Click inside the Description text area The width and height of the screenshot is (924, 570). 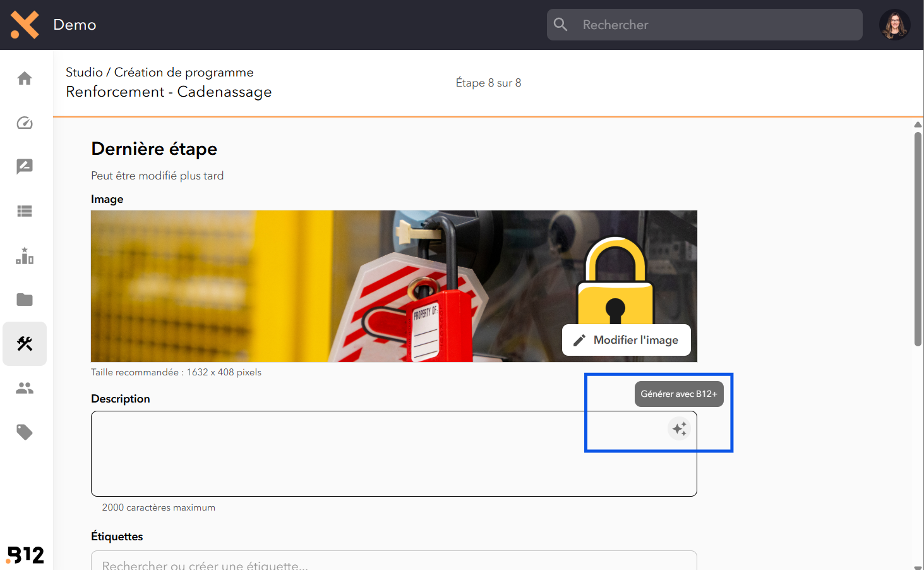(x=394, y=454)
